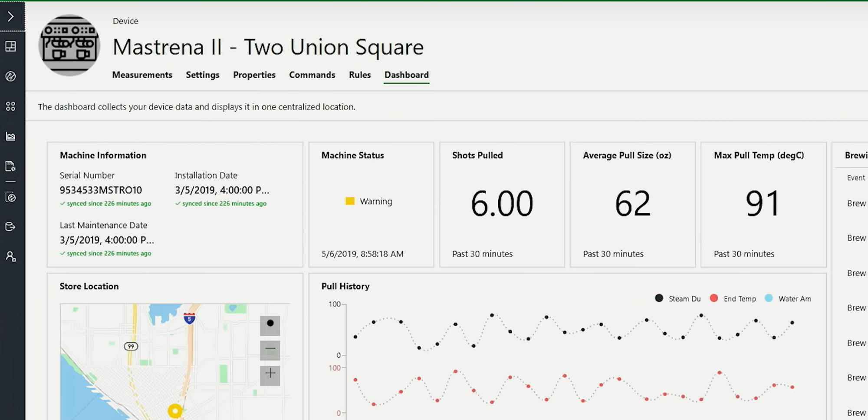Switch to the Settings tab

tap(203, 75)
